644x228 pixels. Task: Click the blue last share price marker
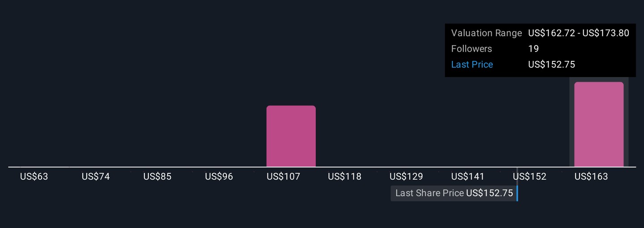pyautogui.click(x=517, y=193)
